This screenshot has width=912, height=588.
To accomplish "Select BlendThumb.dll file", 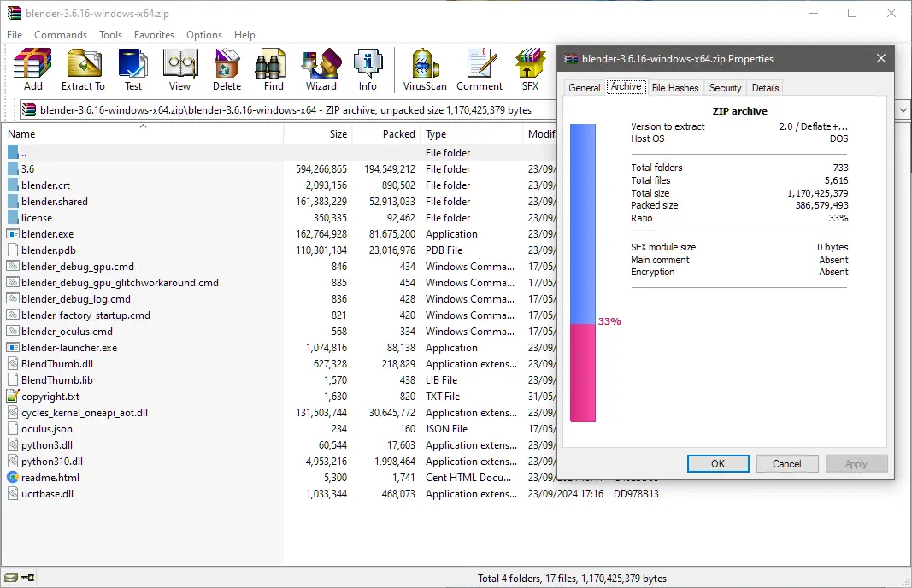I will pos(57,363).
